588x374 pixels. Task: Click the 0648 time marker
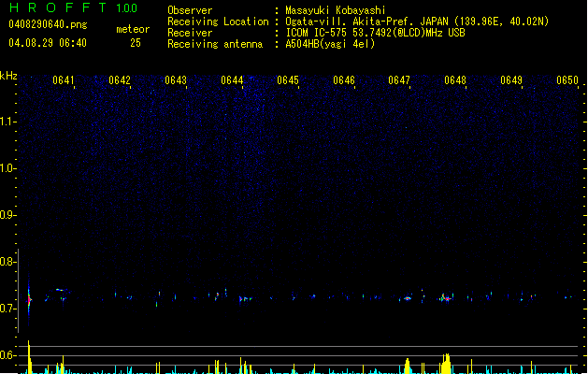tap(455, 80)
